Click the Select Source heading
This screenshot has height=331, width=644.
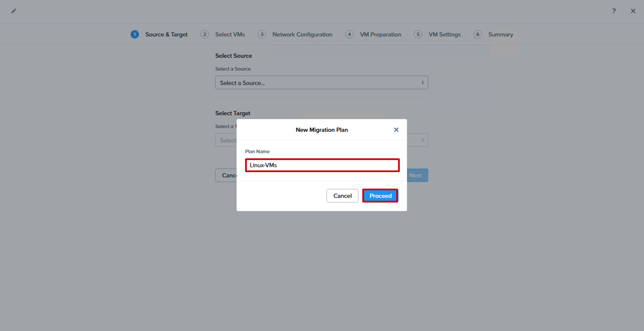point(234,56)
